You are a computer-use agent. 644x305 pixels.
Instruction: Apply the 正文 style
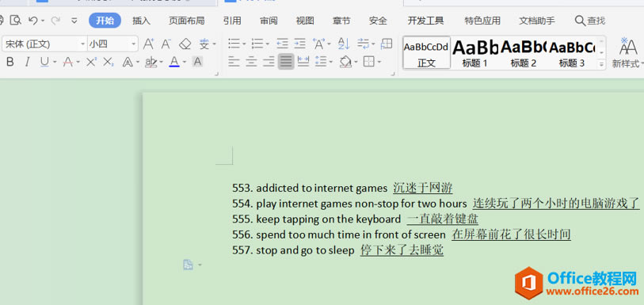426,52
